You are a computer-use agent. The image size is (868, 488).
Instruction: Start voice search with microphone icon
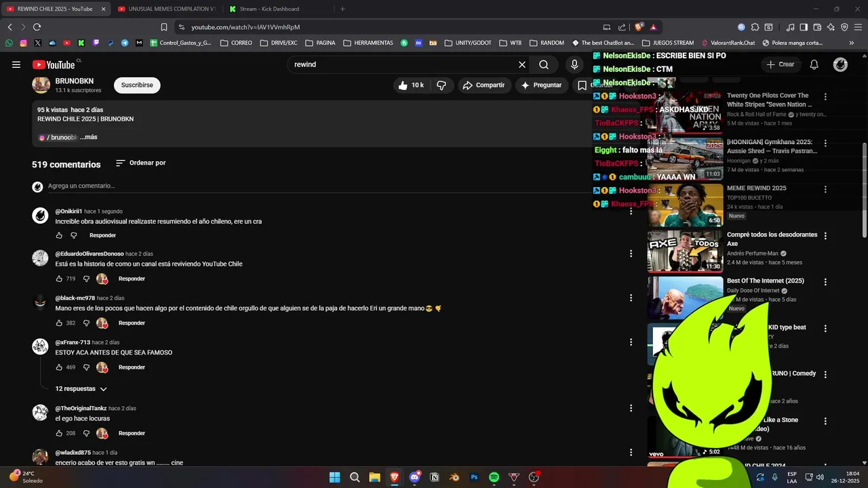tap(574, 64)
